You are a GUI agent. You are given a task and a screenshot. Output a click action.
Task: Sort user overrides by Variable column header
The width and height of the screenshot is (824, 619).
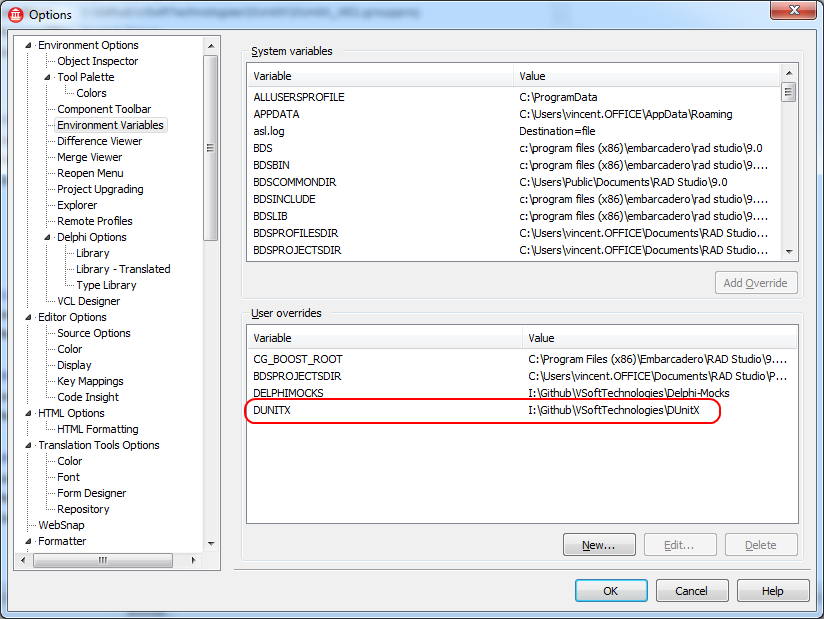point(385,338)
